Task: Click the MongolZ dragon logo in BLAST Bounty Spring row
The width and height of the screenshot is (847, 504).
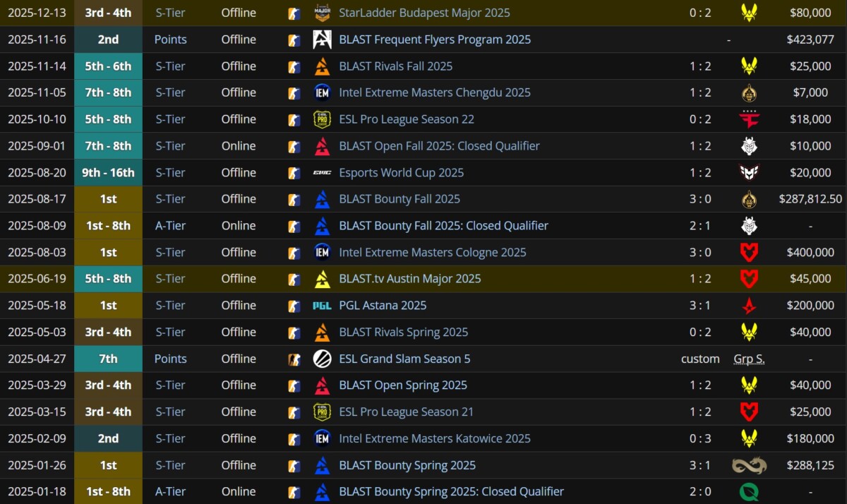Action: 749,465
